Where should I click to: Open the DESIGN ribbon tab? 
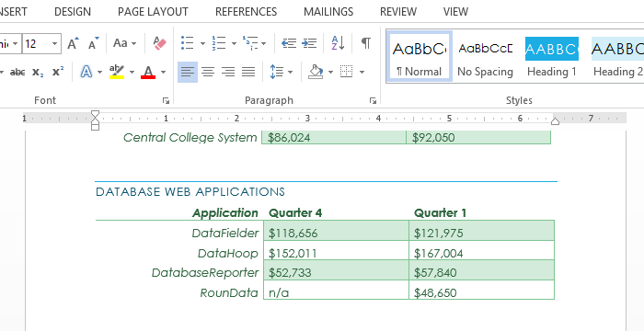point(73,12)
